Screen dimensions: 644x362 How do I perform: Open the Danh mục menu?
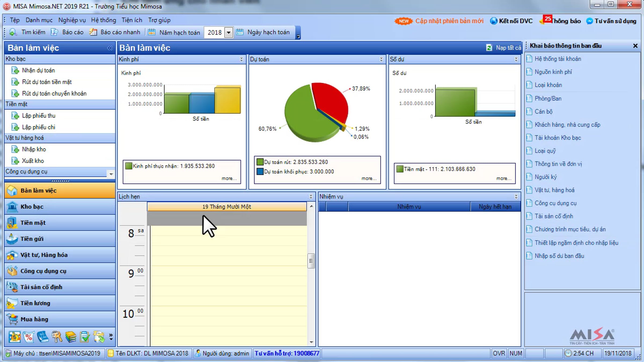coord(39,20)
